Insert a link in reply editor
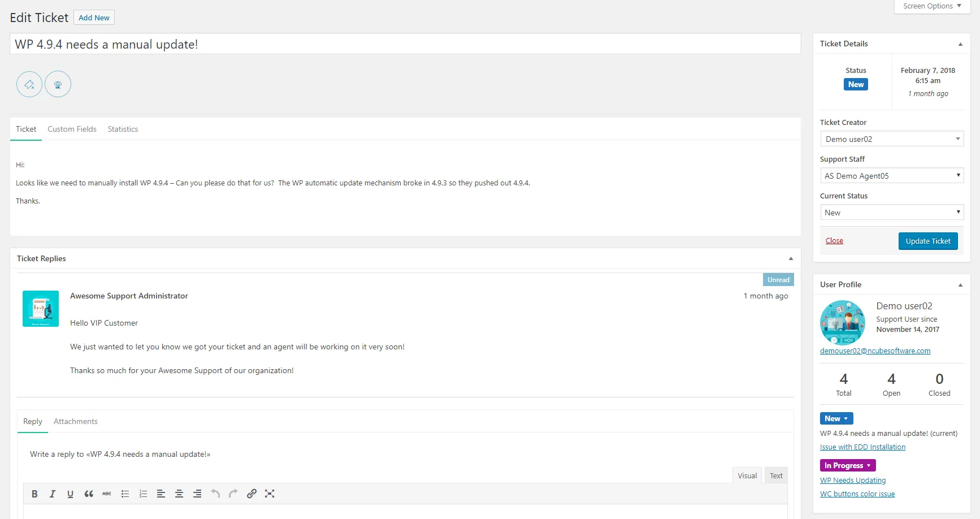 [251, 494]
